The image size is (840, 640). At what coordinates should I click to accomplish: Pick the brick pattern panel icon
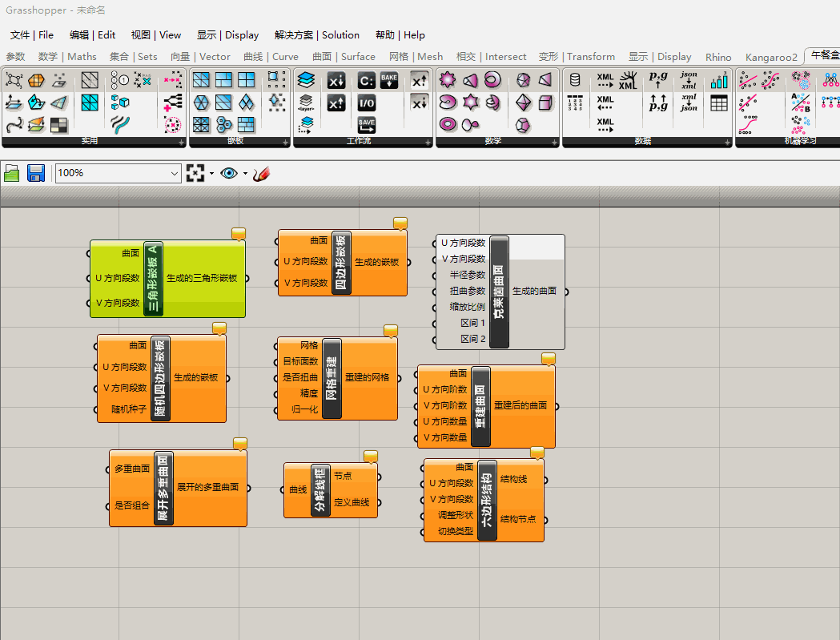tap(246, 125)
